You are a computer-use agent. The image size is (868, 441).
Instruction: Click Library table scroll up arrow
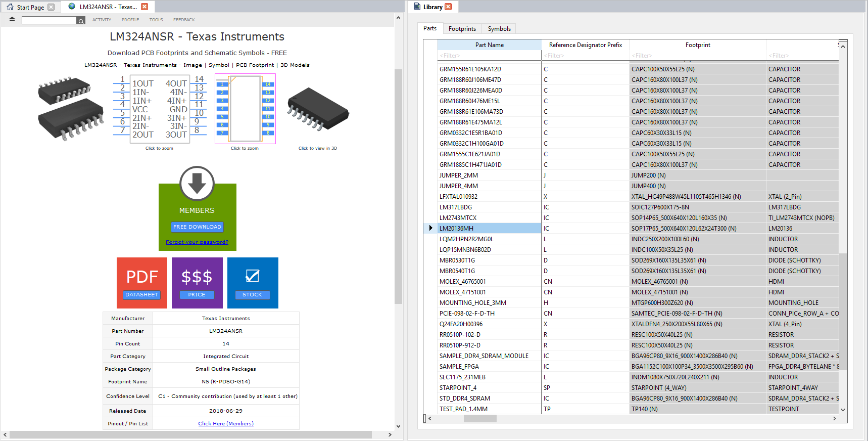[843, 47]
